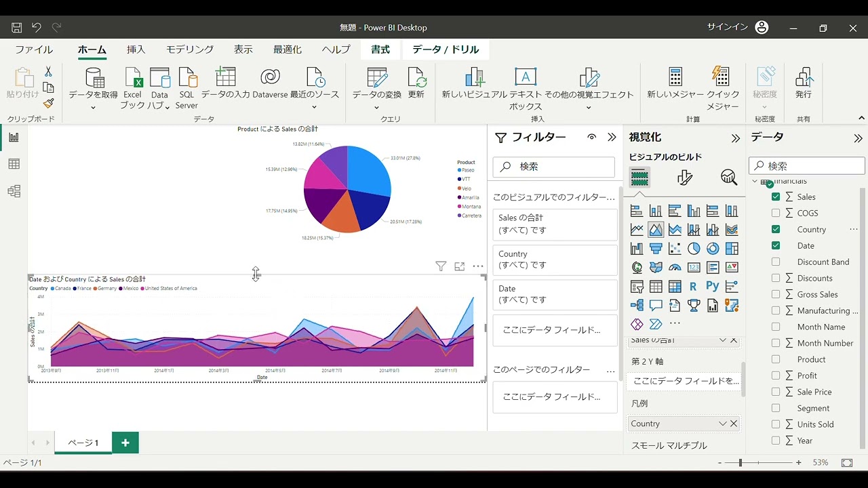Open the ファイル menu tab
The image size is (868, 488).
pyautogui.click(x=34, y=49)
